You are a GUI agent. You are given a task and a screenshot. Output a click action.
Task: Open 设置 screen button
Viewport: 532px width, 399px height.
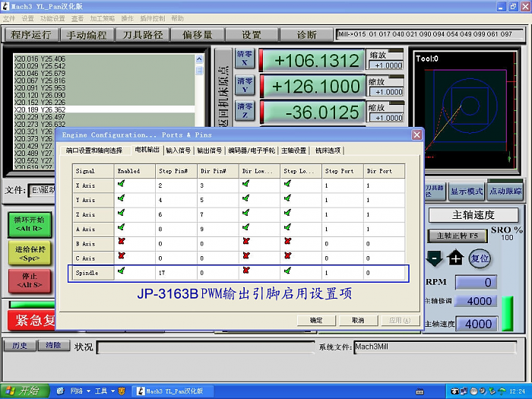point(252,35)
